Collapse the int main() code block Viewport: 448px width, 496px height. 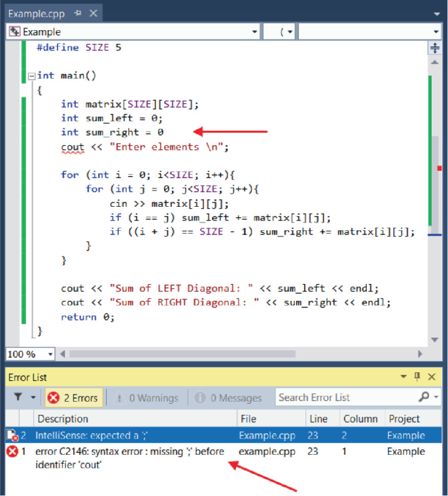[x=31, y=76]
